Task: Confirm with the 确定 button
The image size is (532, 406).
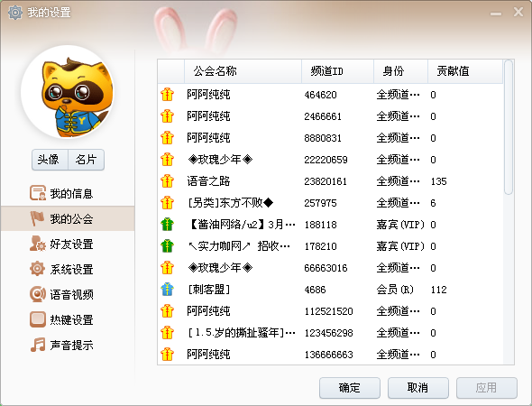Action: point(350,388)
